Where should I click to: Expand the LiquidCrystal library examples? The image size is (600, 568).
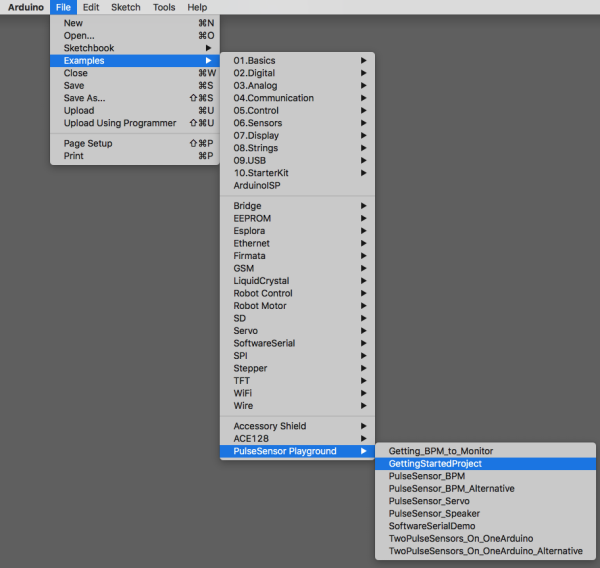tap(297, 281)
